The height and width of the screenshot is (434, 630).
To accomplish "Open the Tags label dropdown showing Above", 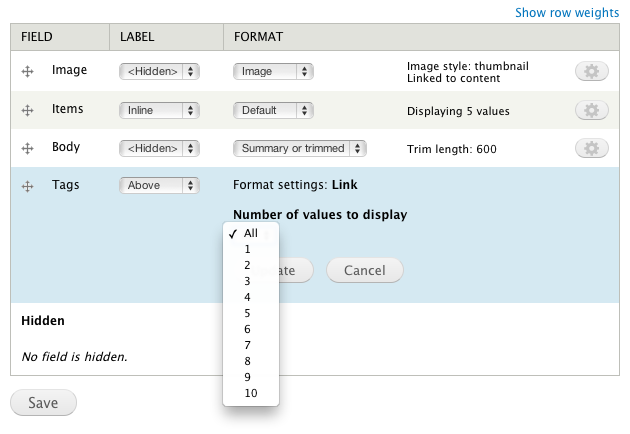I will [160, 185].
